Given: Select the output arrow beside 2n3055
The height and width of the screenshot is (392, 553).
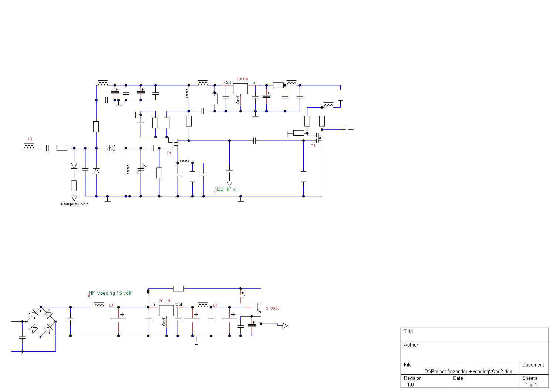Looking at the screenshot, I should (285, 326).
